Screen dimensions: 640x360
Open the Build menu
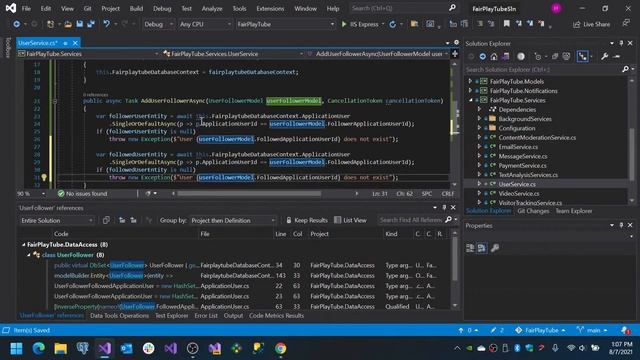[136, 8]
